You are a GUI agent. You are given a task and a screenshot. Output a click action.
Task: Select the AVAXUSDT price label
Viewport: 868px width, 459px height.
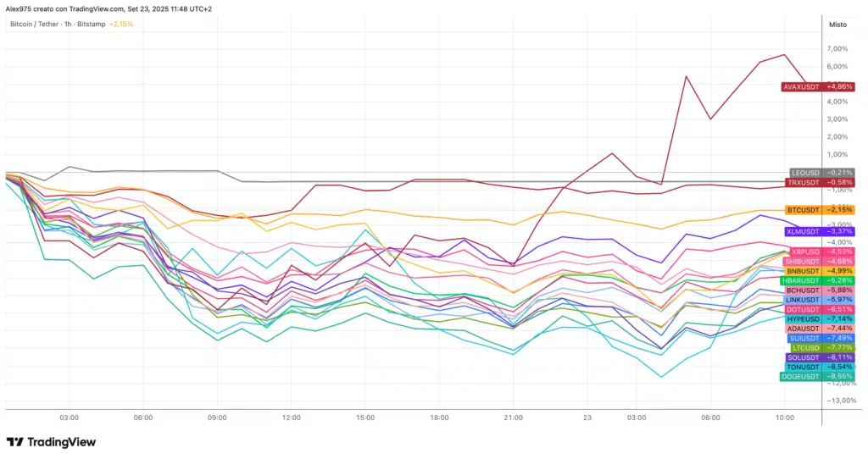click(817, 86)
